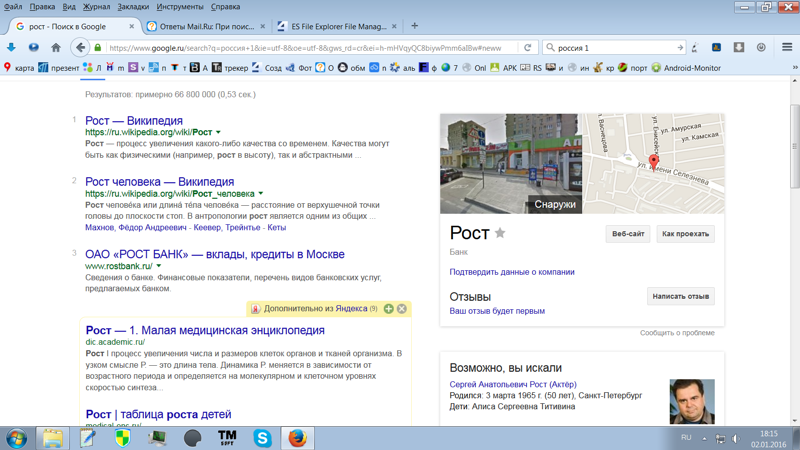This screenshot has width=800, height=450.
Task: Open the 'обм' bookmark
Action: 352,68
